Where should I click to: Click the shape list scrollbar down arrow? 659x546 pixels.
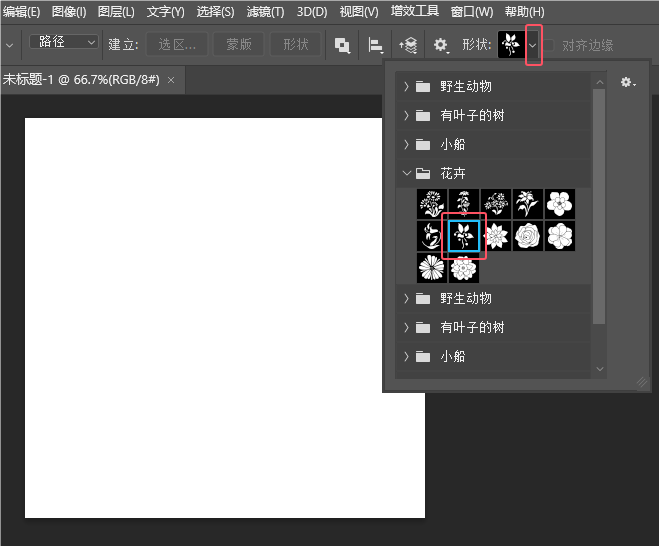click(x=600, y=369)
